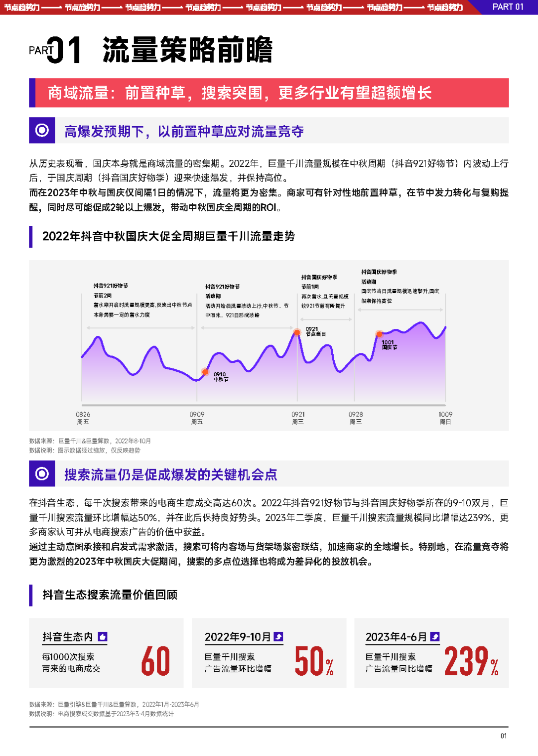Viewport: 538px width, 756px height.
Task: Click the chart title 2022年抖音中秋国庆大促全周期巨量千川流量走势
Action: pos(168,236)
